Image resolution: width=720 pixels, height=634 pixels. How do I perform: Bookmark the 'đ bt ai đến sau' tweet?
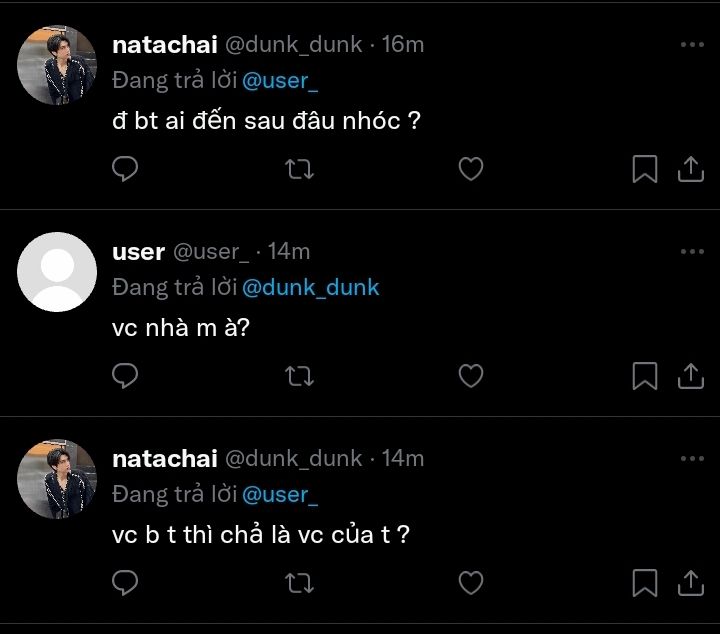tap(645, 169)
